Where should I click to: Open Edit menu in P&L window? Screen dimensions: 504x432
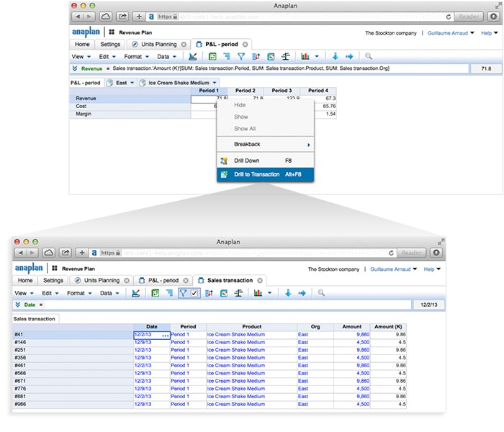point(107,57)
